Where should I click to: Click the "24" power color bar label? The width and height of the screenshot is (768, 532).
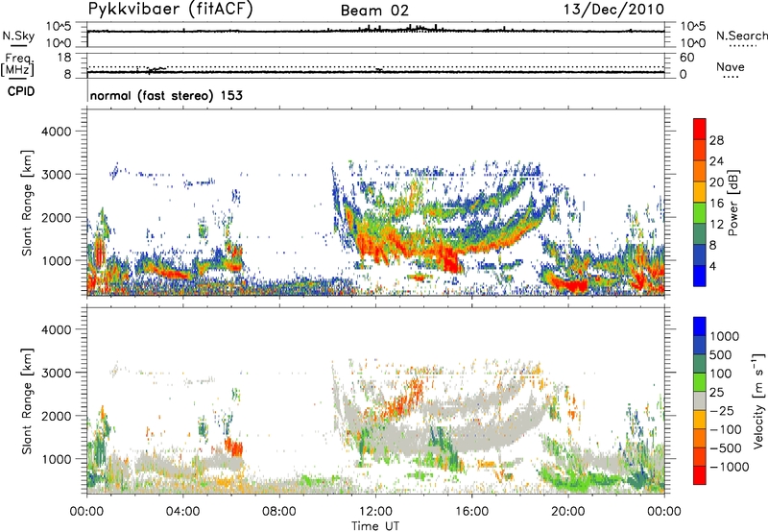point(716,161)
